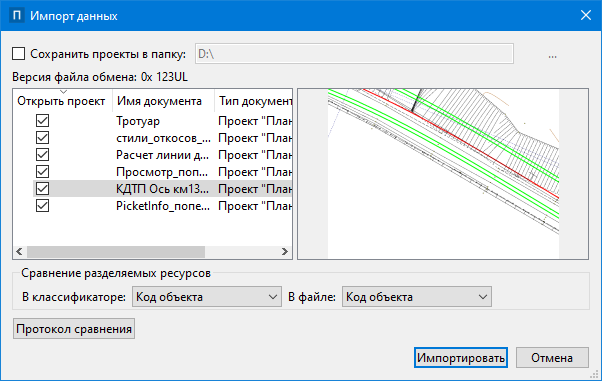
Task: Click the 'Протокол сравнения' button
Action: point(74,329)
